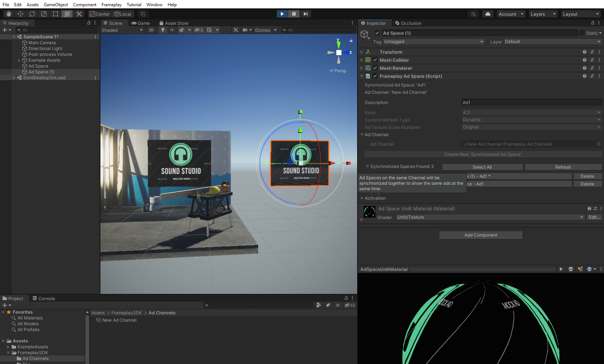604x364 pixels.
Task: Open Transform component help icon
Action: 585,52
